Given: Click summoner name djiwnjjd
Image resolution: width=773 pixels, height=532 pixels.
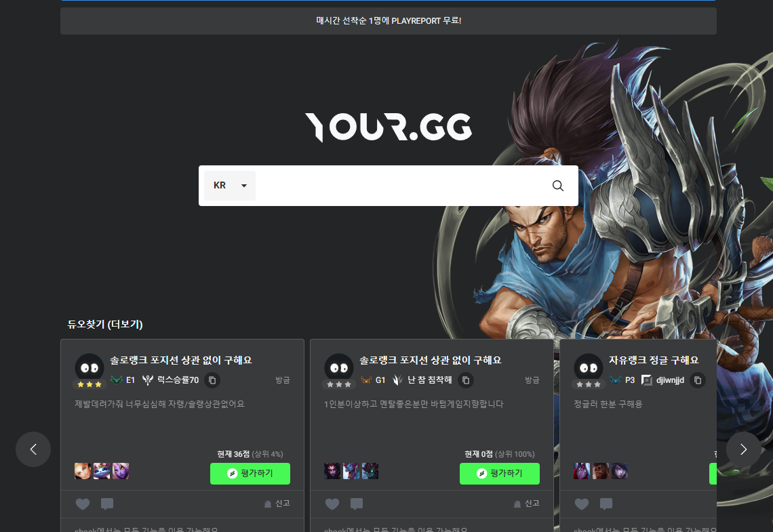Looking at the screenshot, I should coord(670,380).
